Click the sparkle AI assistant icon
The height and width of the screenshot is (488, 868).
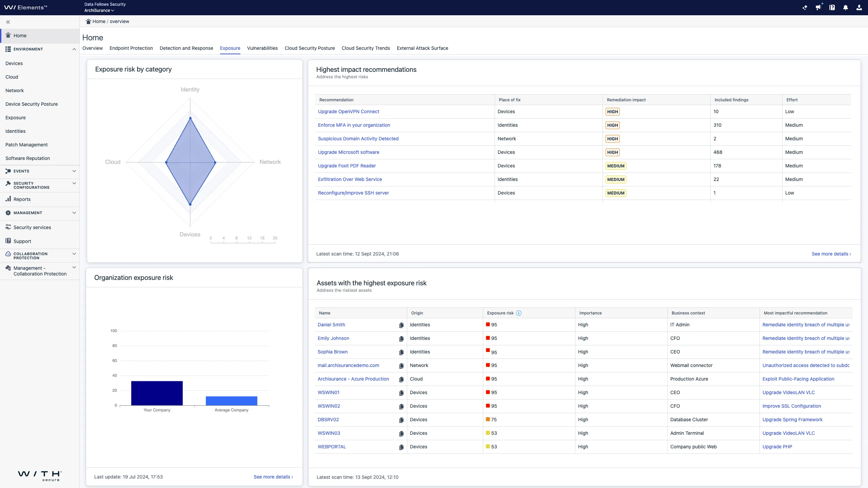(805, 7)
